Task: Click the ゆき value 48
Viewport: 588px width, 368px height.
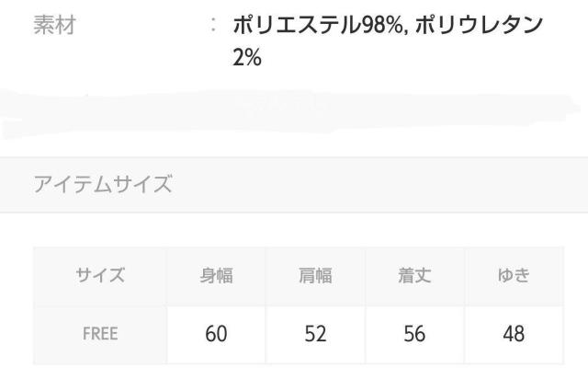Action: click(513, 333)
